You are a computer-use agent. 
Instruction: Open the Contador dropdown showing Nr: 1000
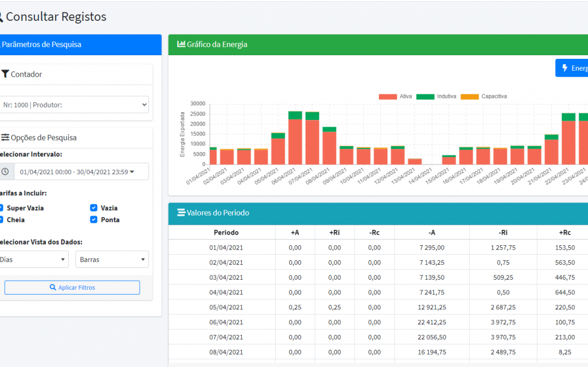pyautogui.click(x=74, y=105)
